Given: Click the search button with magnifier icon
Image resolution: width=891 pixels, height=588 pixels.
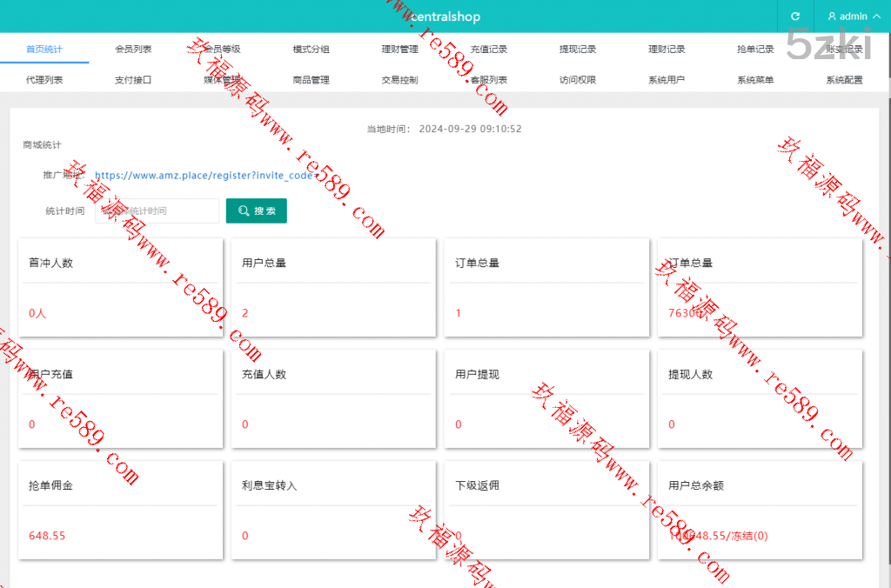Looking at the screenshot, I should pyautogui.click(x=256, y=210).
